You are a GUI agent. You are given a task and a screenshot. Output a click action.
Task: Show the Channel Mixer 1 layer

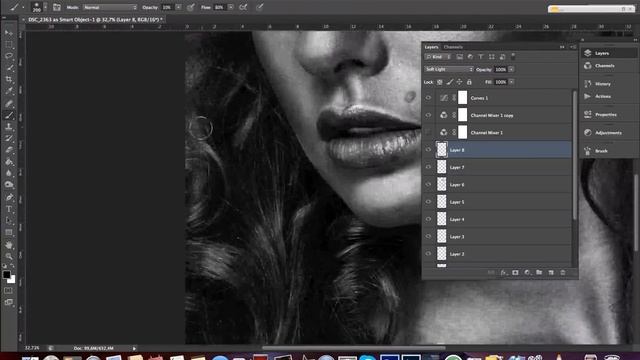point(428,133)
